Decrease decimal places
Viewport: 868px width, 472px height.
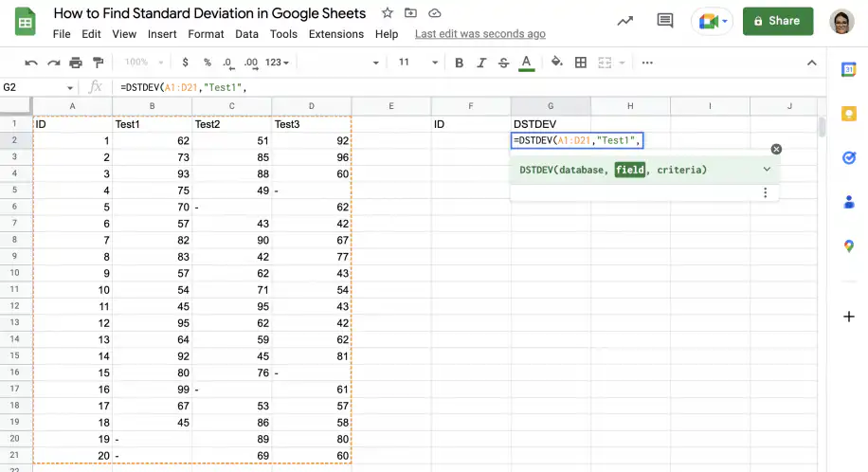[228, 63]
